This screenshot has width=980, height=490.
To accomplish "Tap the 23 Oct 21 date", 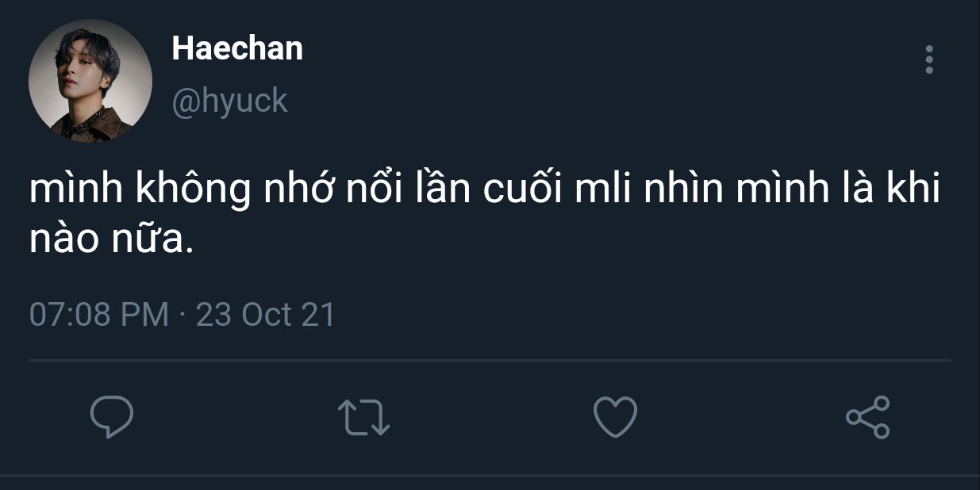I will [266, 315].
